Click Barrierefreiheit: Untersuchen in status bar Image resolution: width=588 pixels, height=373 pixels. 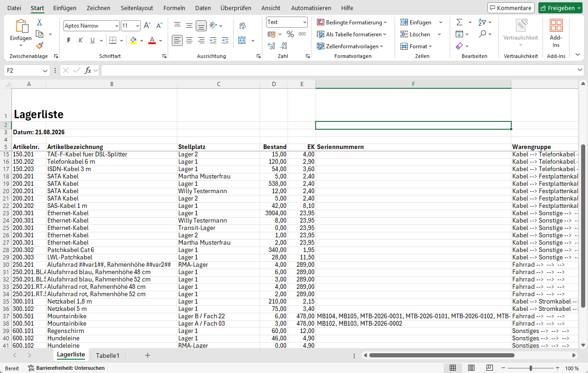(x=66, y=368)
